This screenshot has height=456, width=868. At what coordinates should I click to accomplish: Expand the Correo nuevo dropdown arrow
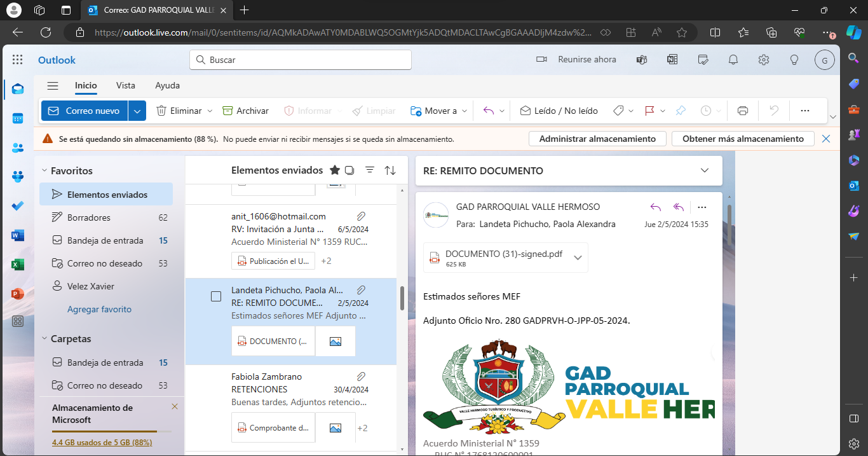tap(137, 111)
